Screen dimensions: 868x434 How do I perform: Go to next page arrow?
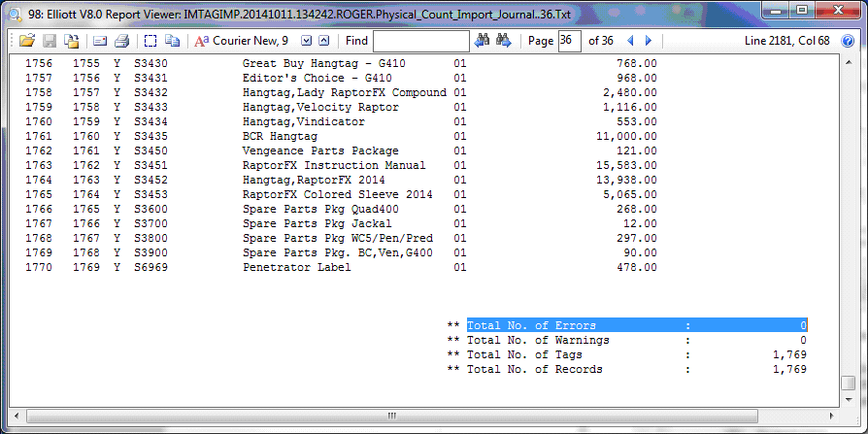[649, 41]
